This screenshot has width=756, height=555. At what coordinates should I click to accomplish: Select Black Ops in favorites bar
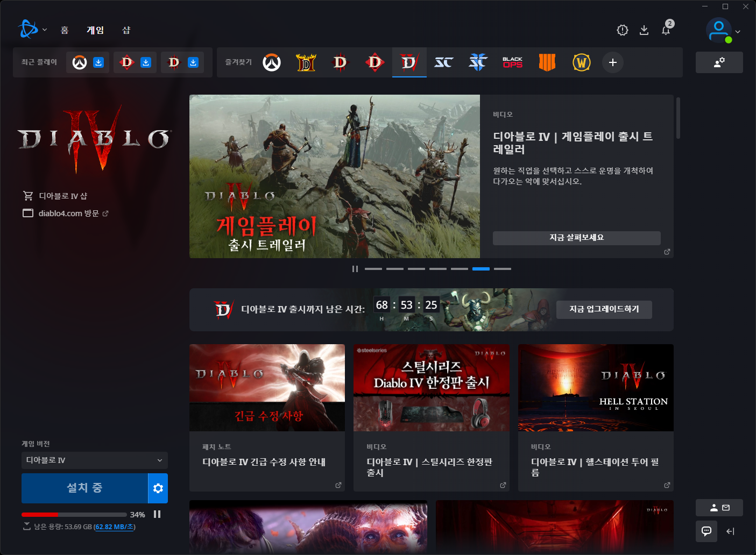[x=513, y=62]
